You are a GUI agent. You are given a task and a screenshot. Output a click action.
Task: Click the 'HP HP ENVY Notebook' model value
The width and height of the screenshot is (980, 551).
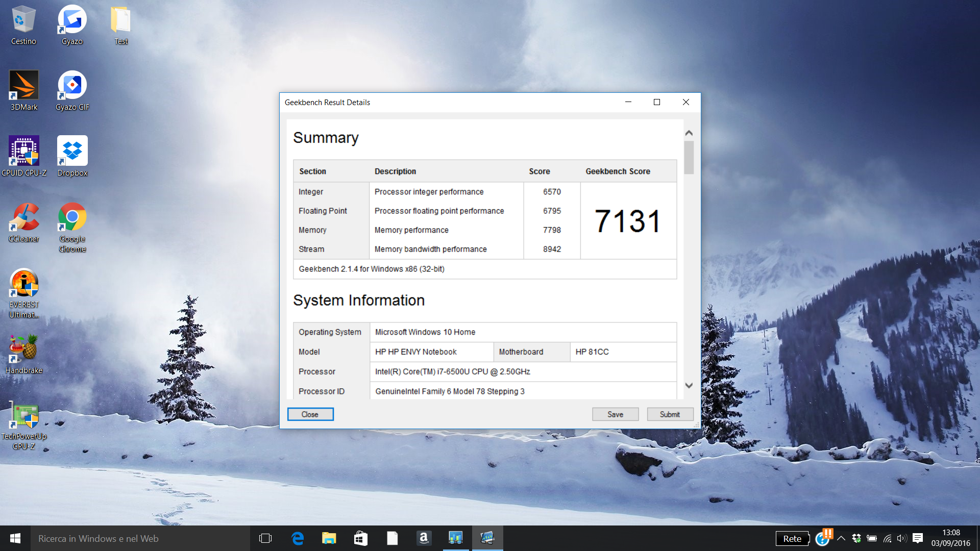416,352
